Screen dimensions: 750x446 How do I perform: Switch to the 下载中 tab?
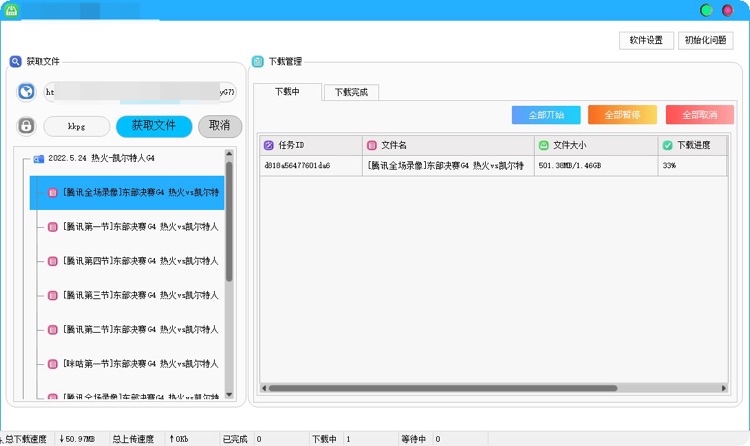point(287,91)
